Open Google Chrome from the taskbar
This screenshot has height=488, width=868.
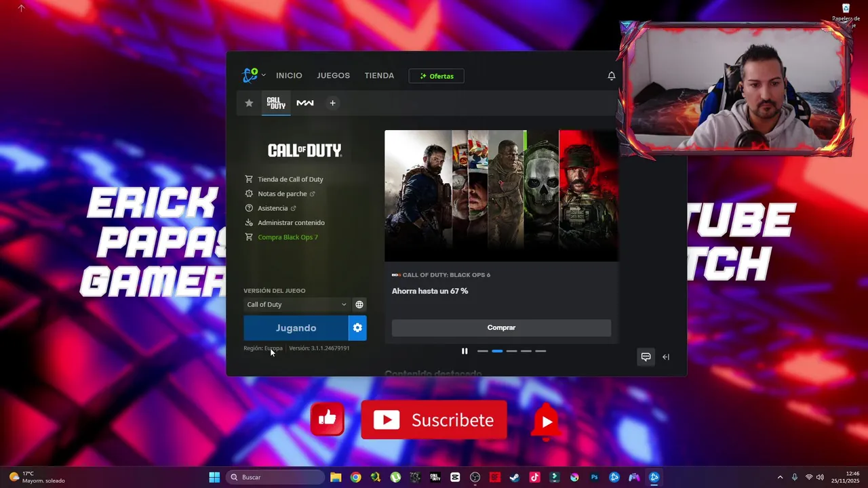click(x=355, y=477)
